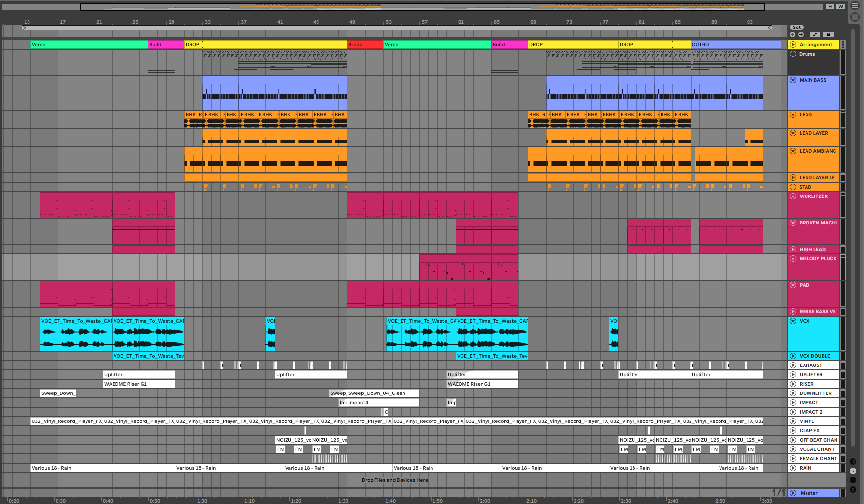Select the VOX DOUBLE track name
The image size is (864, 504).
pyautogui.click(x=814, y=356)
